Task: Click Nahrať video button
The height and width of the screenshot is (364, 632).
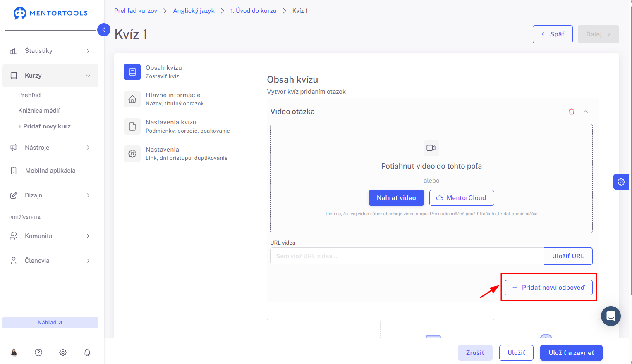Action: tap(396, 198)
